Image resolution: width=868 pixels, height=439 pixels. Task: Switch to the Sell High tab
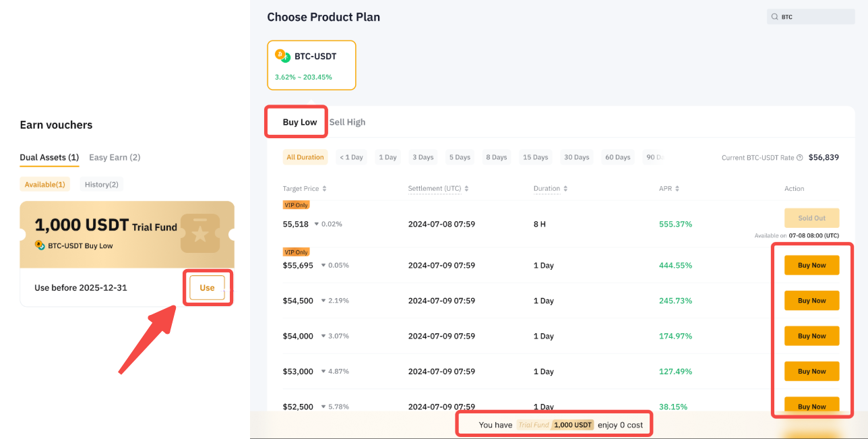point(347,122)
